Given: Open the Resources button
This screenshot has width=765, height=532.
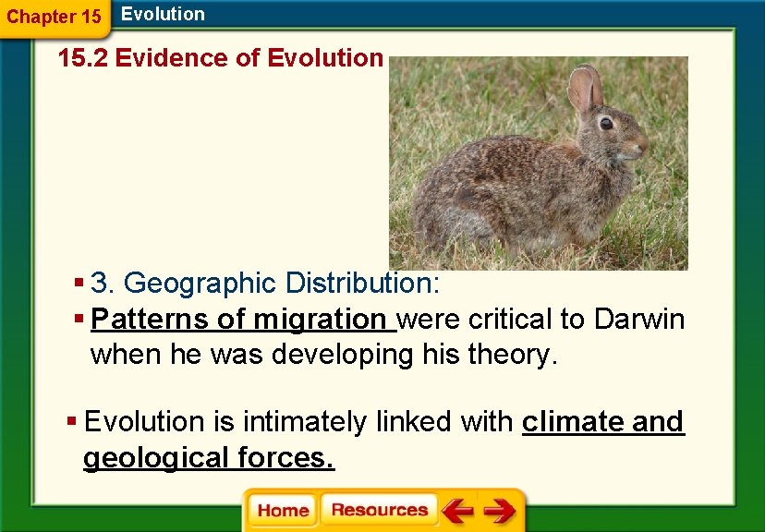Looking at the screenshot, I should [x=379, y=510].
